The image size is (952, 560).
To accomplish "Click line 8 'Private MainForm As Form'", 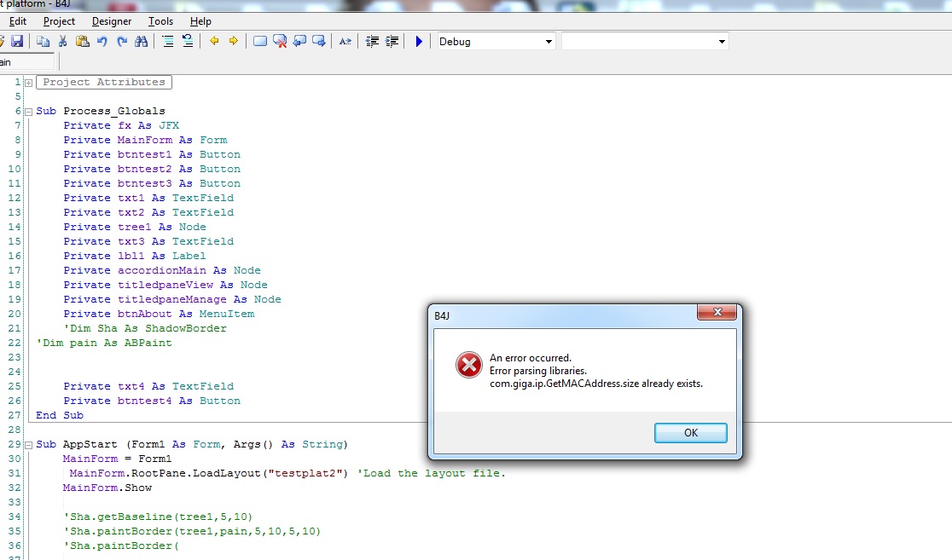I will 145,140.
